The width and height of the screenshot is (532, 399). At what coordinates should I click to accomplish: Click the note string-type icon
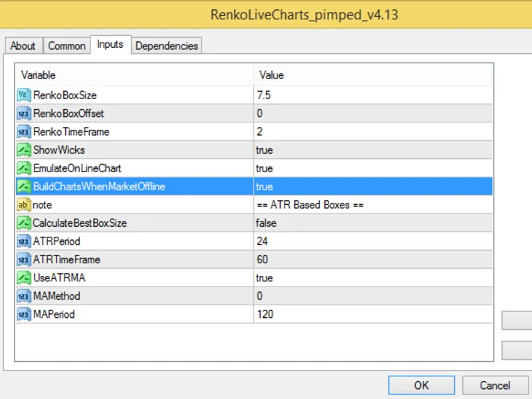(x=24, y=205)
